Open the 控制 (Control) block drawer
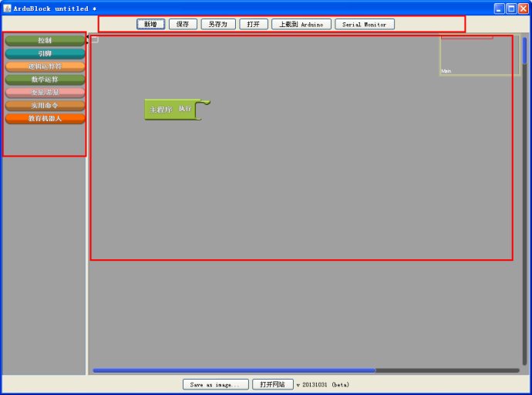Viewport: 532px width, 395px height. point(45,40)
